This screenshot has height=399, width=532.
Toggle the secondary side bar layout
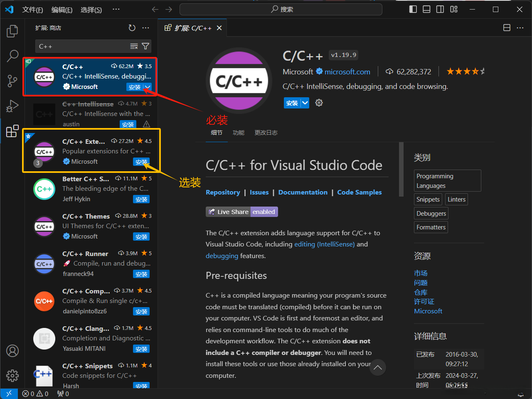point(440,9)
